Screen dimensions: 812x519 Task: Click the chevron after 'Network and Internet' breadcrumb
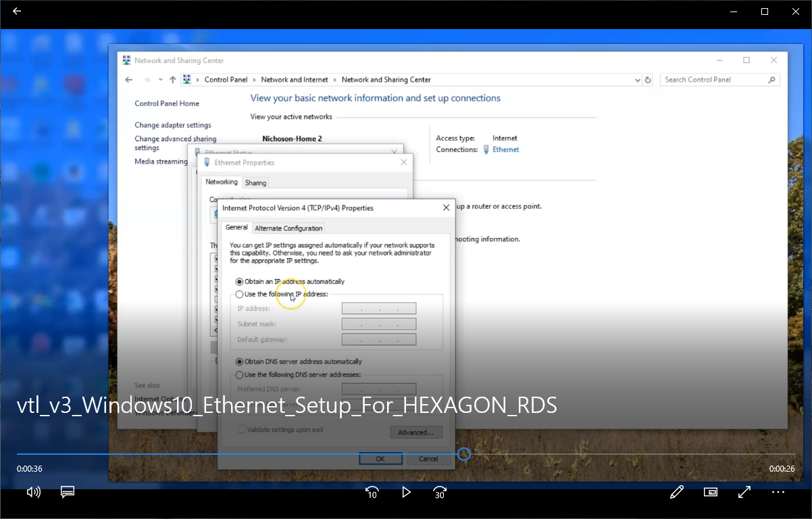click(x=335, y=80)
